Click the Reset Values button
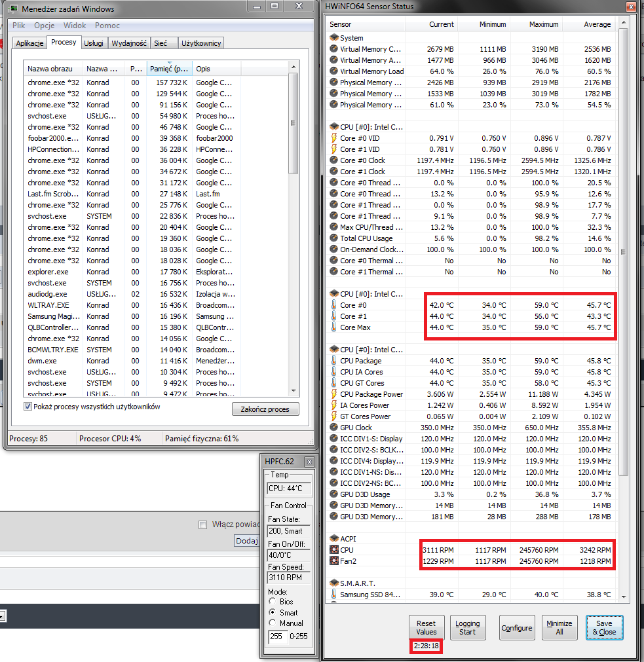The height and width of the screenshot is (662, 644). 426,627
